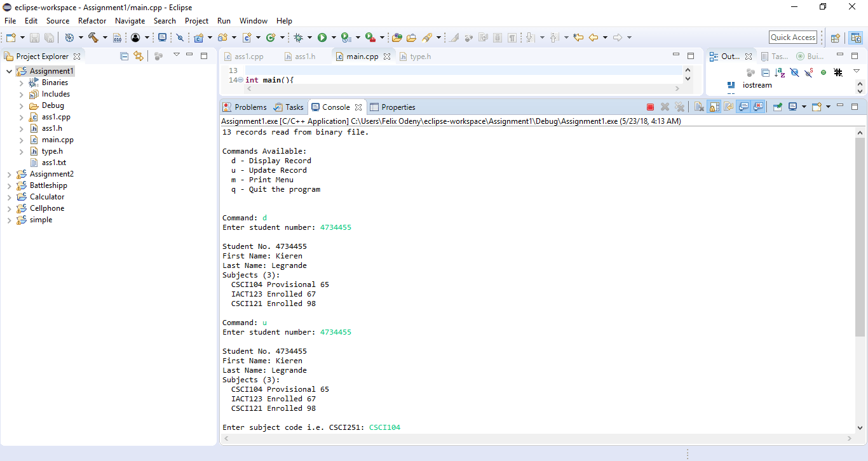This screenshot has height=461, width=868.
Task: Click the console vertical scrollbar thumb
Action: [860, 235]
